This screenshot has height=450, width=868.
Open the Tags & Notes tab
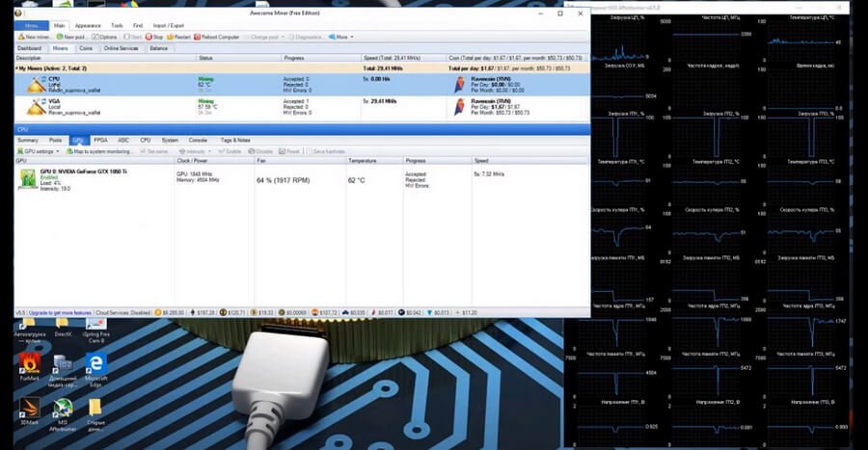tap(235, 140)
